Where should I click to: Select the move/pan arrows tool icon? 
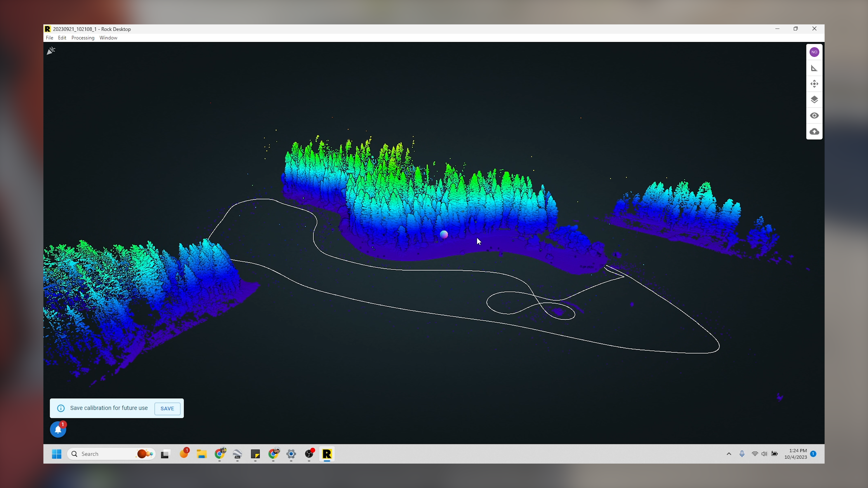(814, 84)
